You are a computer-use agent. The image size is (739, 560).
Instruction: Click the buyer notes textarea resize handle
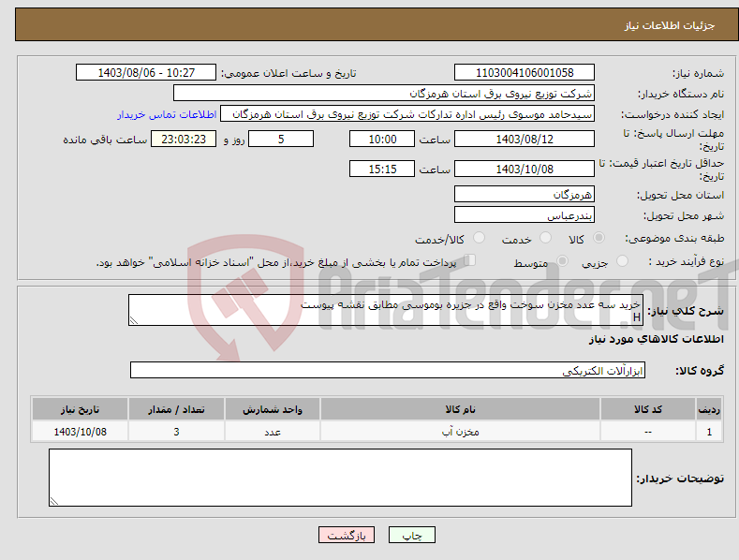54,501
